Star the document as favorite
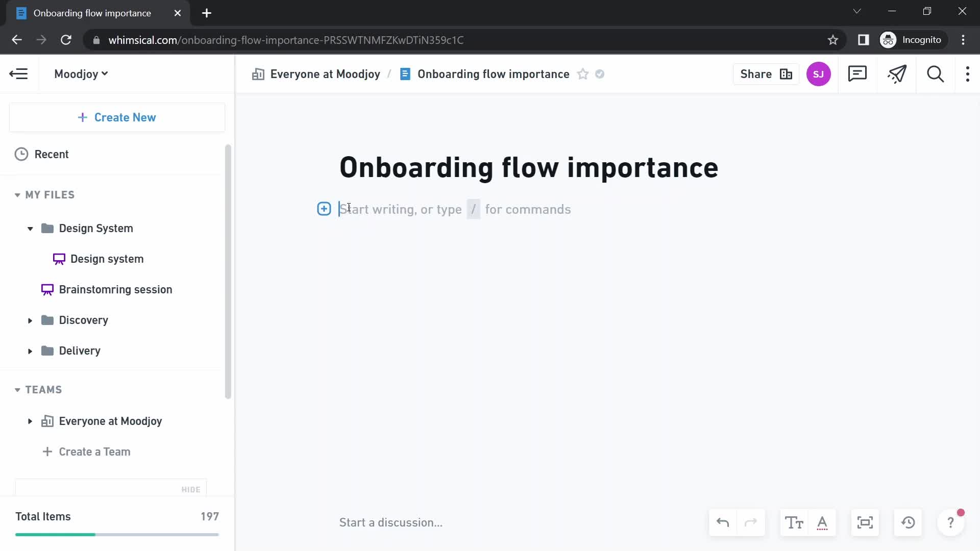This screenshot has width=980, height=551. 583,74
